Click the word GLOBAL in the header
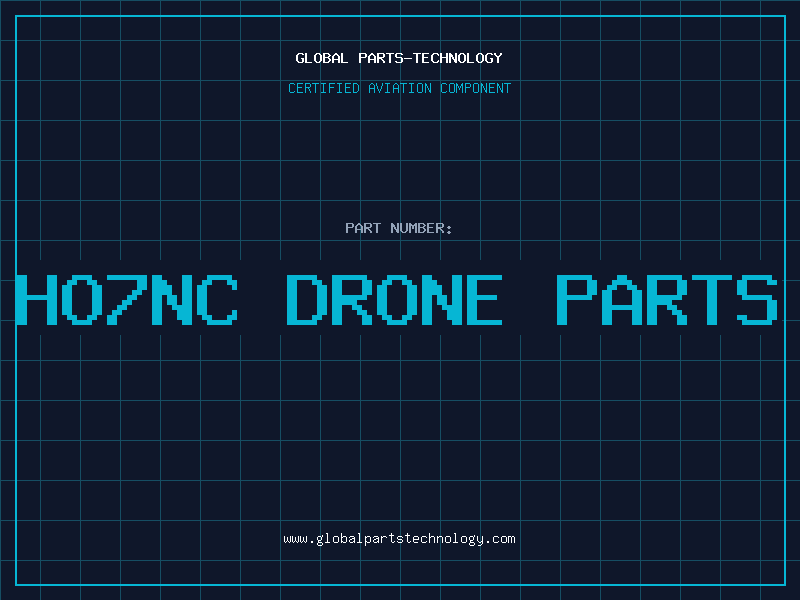The image size is (800, 600). (321, 58)
